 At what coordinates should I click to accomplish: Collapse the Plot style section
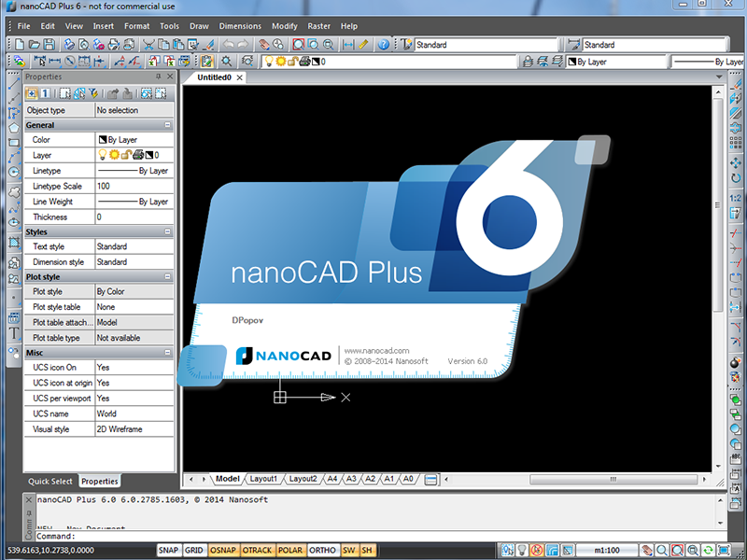click(168, 276)
